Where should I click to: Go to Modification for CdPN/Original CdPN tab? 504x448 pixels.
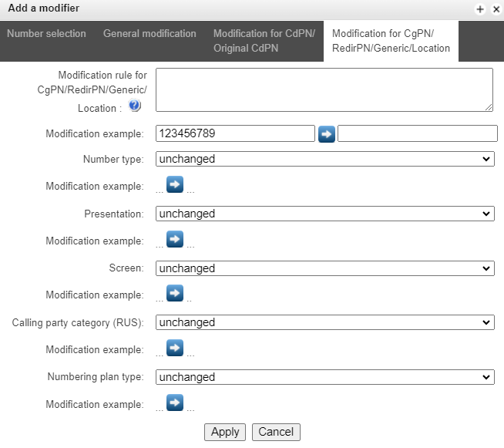click(x=264, y=41)
